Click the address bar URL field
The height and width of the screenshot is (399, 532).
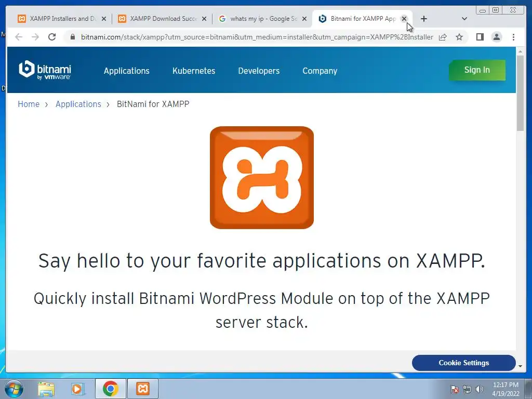tap(257, 37)
